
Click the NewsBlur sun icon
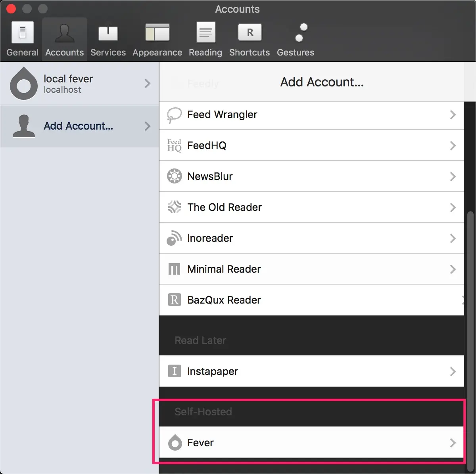174,176
